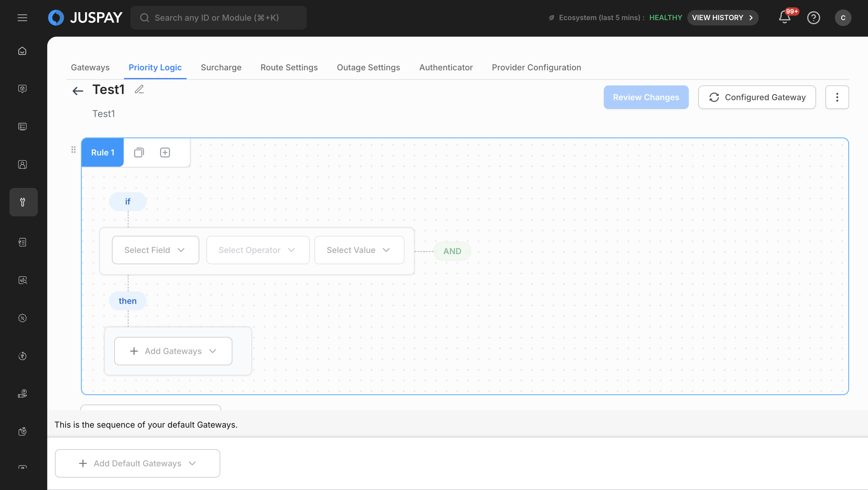Click the search ID or Module field
Image resolution: width=868 pixels, height=490 pixels.
(x=218, y=17)
